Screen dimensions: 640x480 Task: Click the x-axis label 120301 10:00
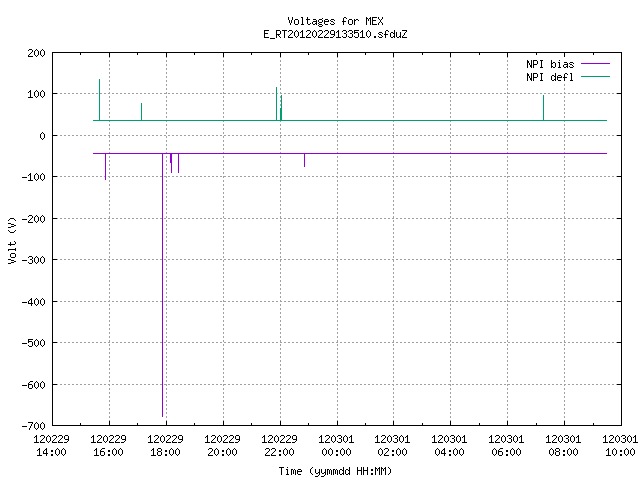(x=620, y=446)
